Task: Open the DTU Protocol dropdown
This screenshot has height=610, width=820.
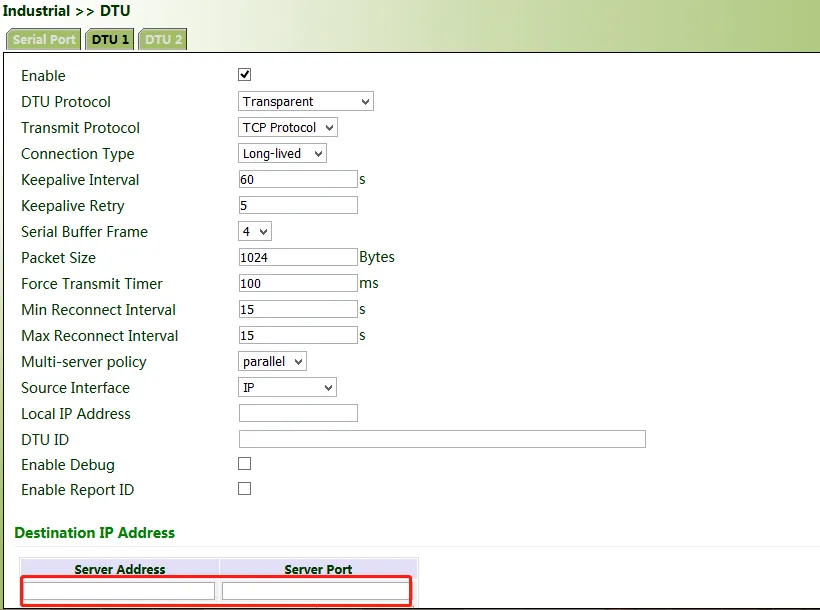Action: 306,101
